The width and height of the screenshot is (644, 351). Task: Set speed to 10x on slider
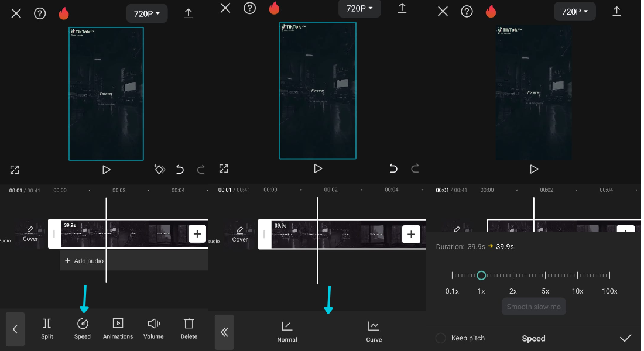click(x=577, y=276)
